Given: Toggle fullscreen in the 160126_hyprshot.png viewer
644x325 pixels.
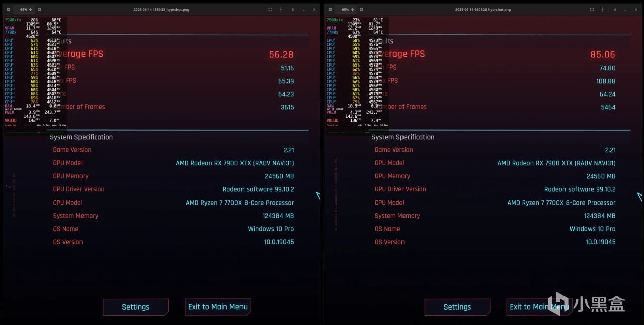Looking at the screenshot, I should point(592,9).
